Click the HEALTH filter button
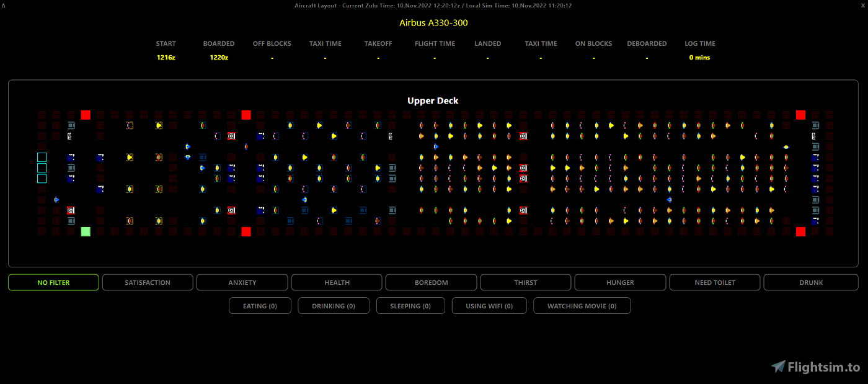868x384 pixels. click(x=337, y=282)
